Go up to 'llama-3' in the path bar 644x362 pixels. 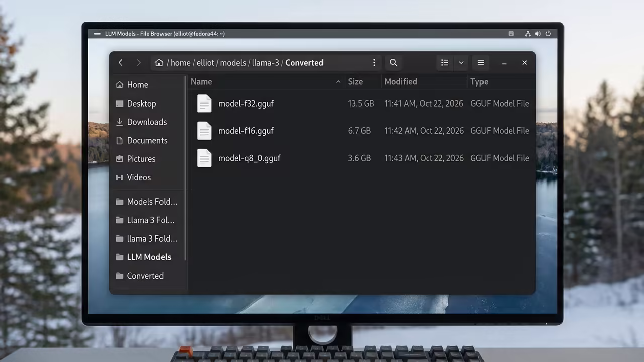pyautogui.click(x=265, y=63)
